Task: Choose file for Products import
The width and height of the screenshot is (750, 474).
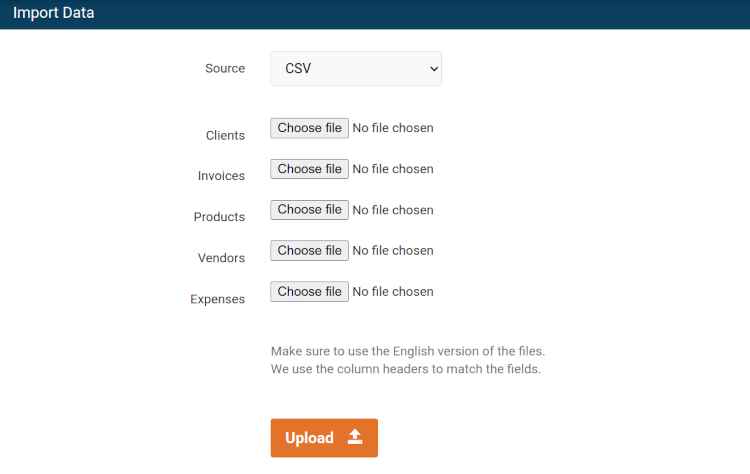Action: point(309,209)
